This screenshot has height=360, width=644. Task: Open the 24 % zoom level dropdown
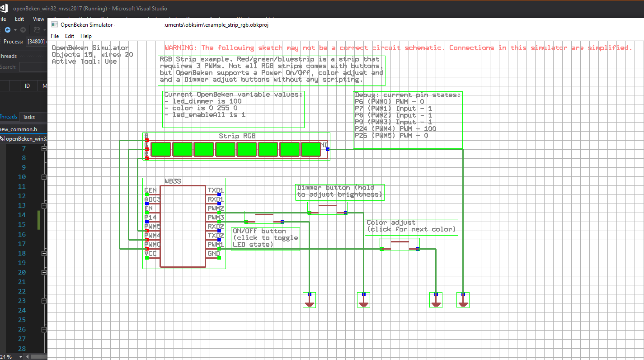coord(21,357)
